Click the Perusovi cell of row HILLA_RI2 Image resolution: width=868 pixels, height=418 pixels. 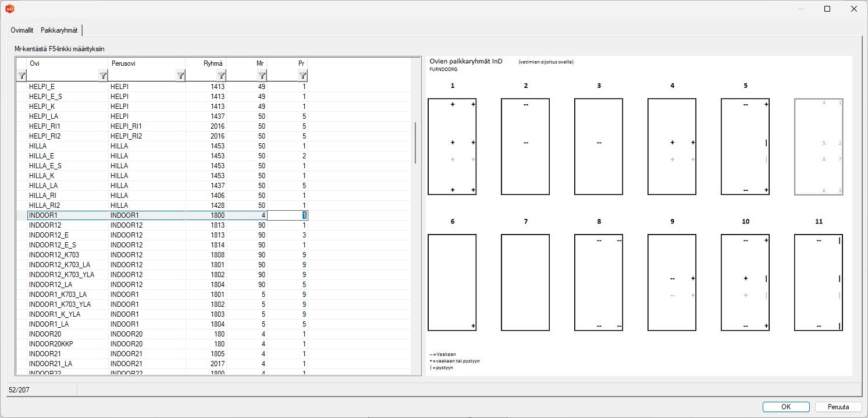tap(147, 206)
